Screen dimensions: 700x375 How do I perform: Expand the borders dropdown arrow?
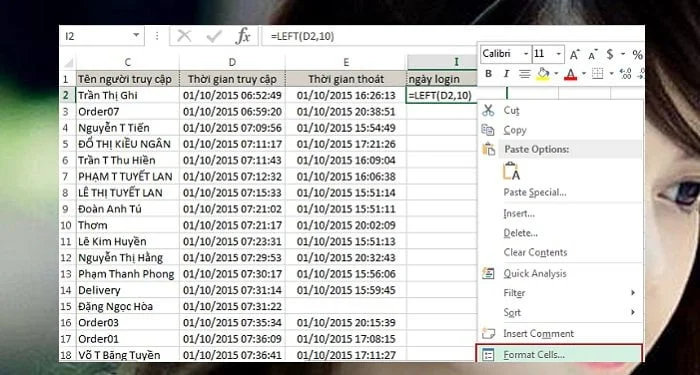(x=611, y=74)
